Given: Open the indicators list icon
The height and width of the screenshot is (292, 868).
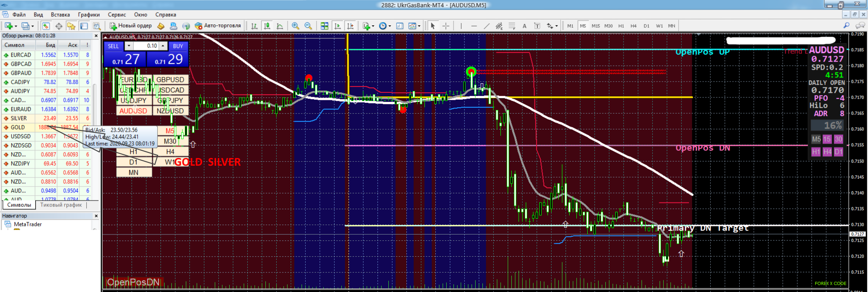Looking at the screenshot, I should click(x=366, y=26).
